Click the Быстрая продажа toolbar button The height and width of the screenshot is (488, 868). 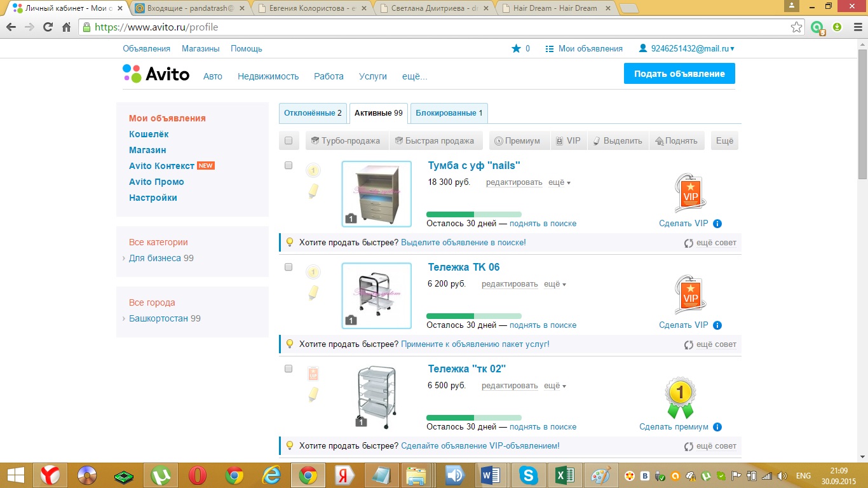tap(435, 140)
